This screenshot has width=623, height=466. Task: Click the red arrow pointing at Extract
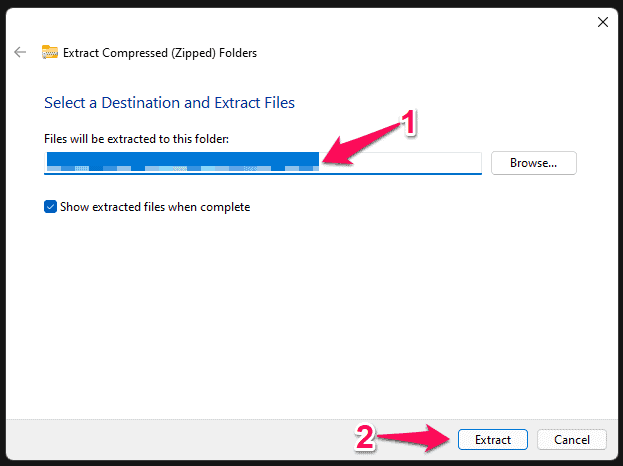tap(415, 437)
